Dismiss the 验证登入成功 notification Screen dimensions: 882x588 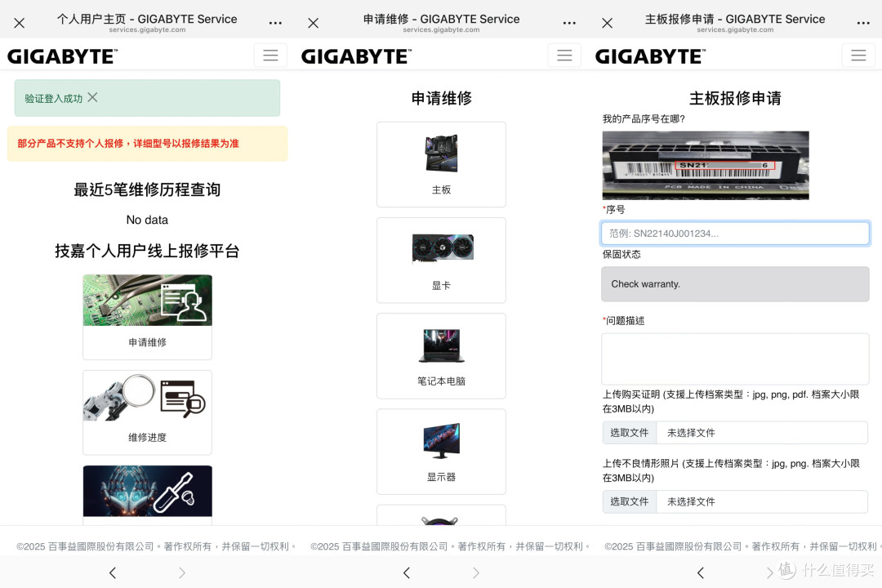tap(93, 97)
